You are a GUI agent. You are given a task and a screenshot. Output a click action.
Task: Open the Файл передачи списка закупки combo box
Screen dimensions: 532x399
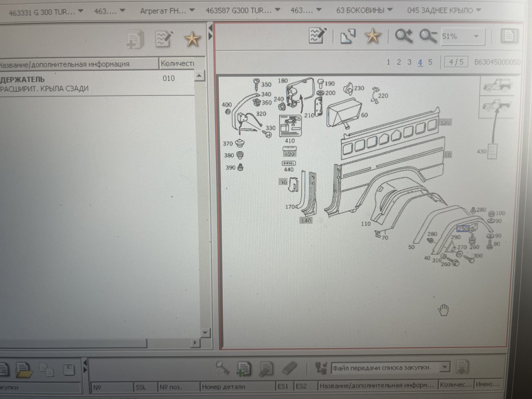click(391, 368)
